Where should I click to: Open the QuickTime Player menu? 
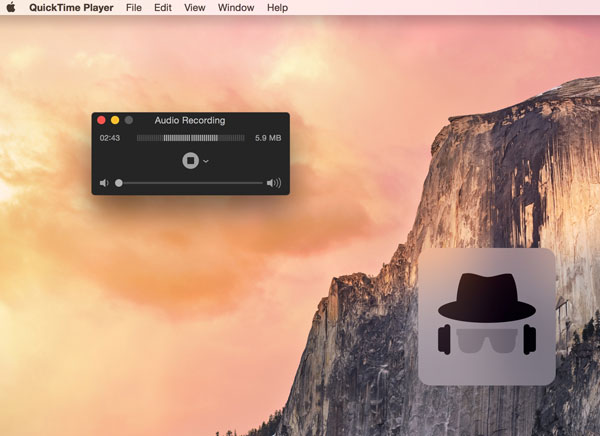[x=71, y=8]
